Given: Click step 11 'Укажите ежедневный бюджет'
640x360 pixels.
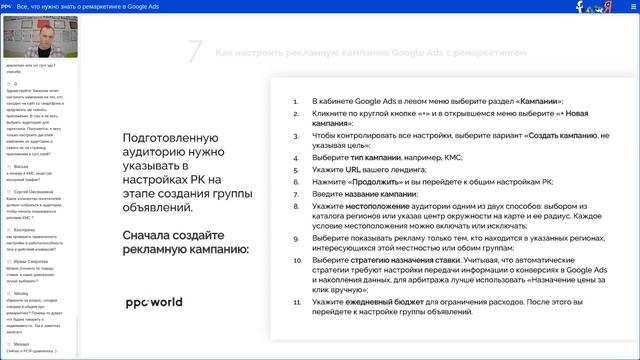Looking at the screenshot, I should (448, 307).
